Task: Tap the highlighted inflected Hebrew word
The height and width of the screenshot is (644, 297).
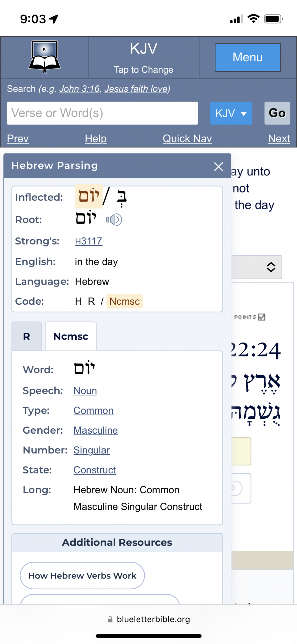Action: coord(89,197)
